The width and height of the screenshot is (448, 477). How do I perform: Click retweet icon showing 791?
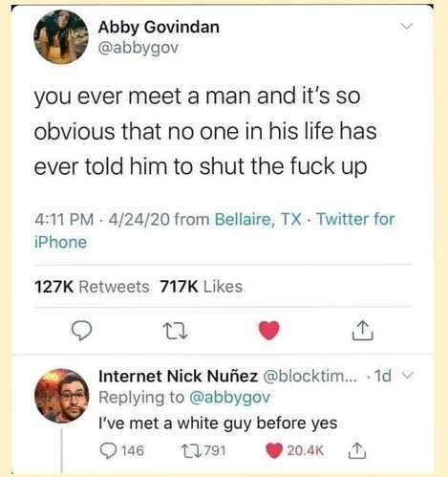click(190, 450)
